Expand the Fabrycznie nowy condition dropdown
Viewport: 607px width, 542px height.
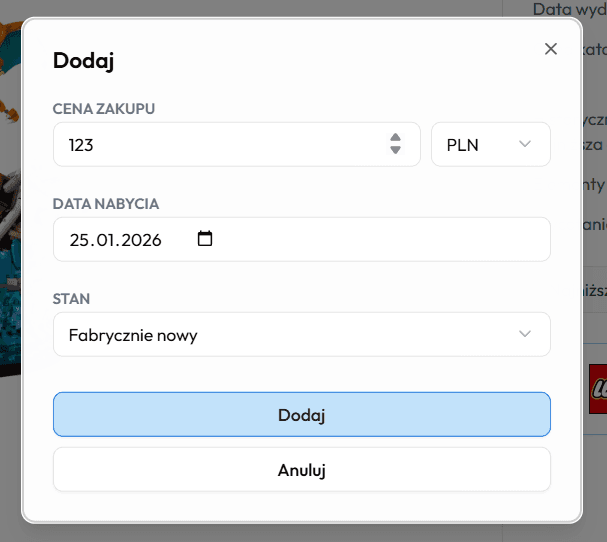301,334
